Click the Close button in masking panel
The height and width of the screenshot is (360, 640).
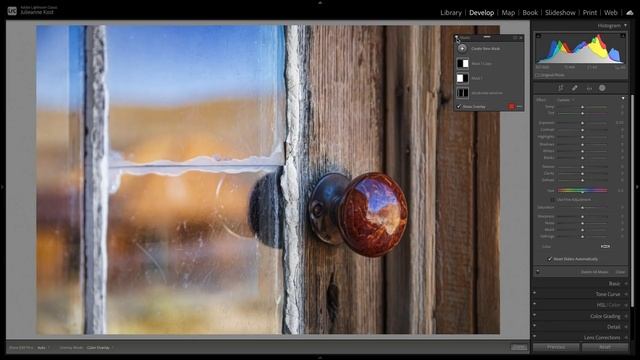[x=620, y=272]
